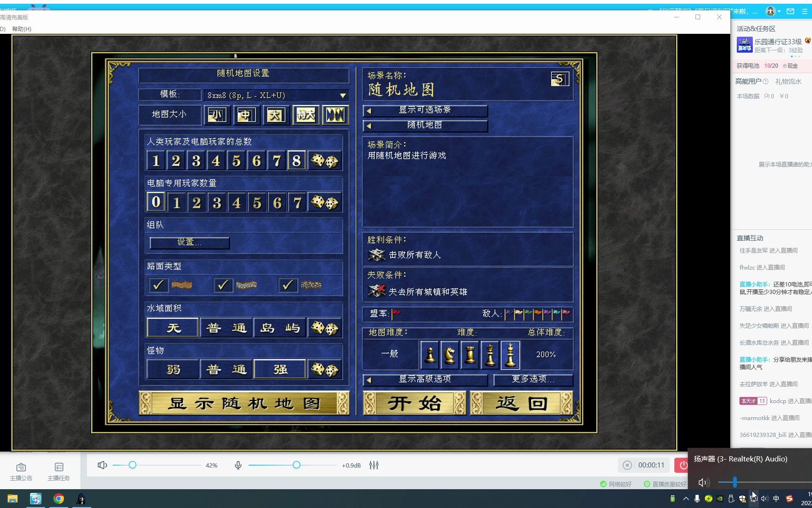
Task: Mute speaker volume in streaming bar
Action: click(x=102, y=465)
